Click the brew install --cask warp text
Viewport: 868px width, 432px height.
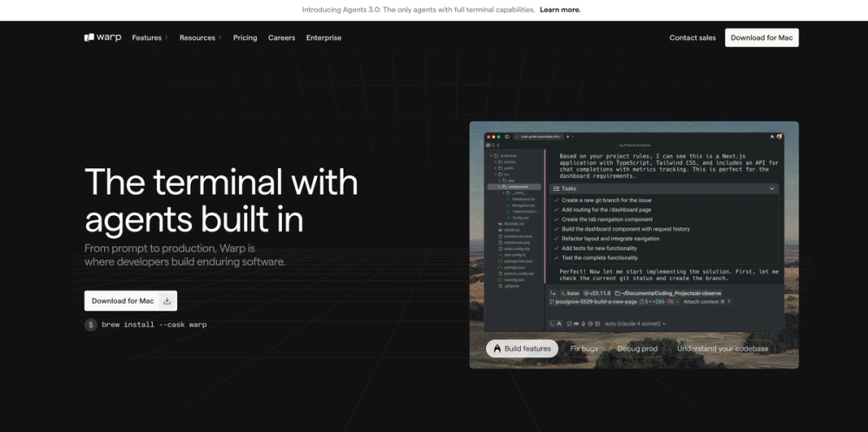154,324
